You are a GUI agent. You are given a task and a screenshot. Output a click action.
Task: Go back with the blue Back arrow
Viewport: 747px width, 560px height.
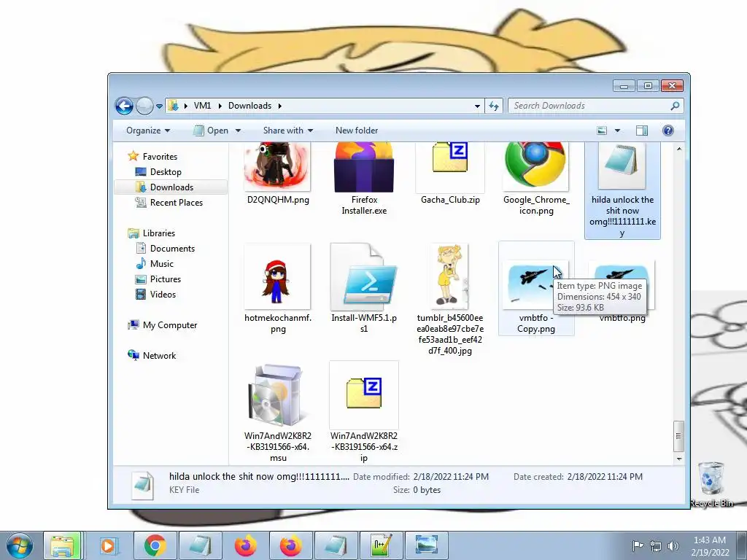pyautogui.click(x=124, y=106)
